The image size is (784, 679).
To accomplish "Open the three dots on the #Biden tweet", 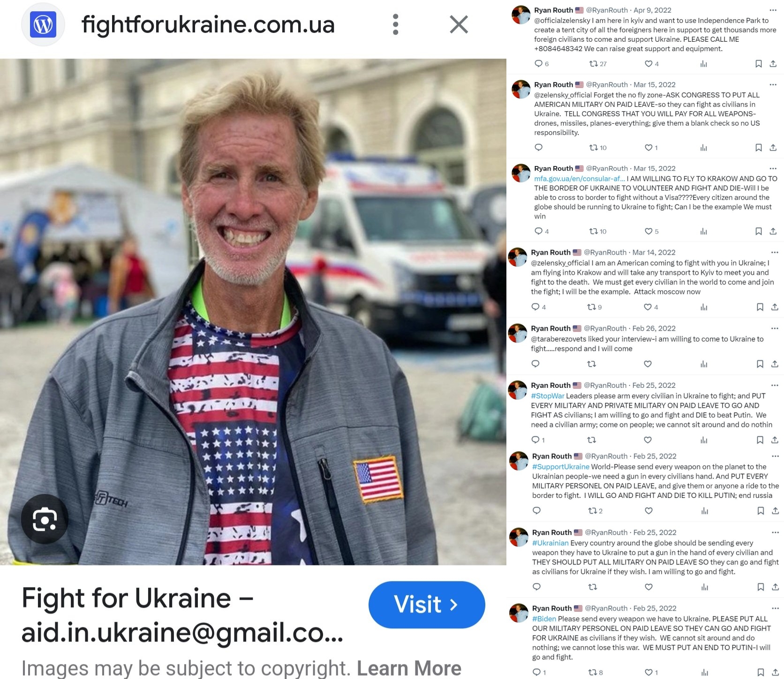I will point(775,608).
